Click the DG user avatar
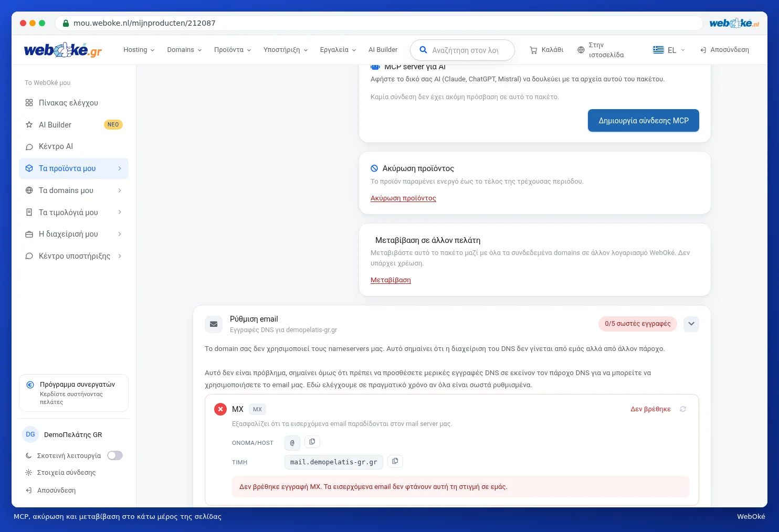This screenshot has width=779, height=532. click(30, 434)
